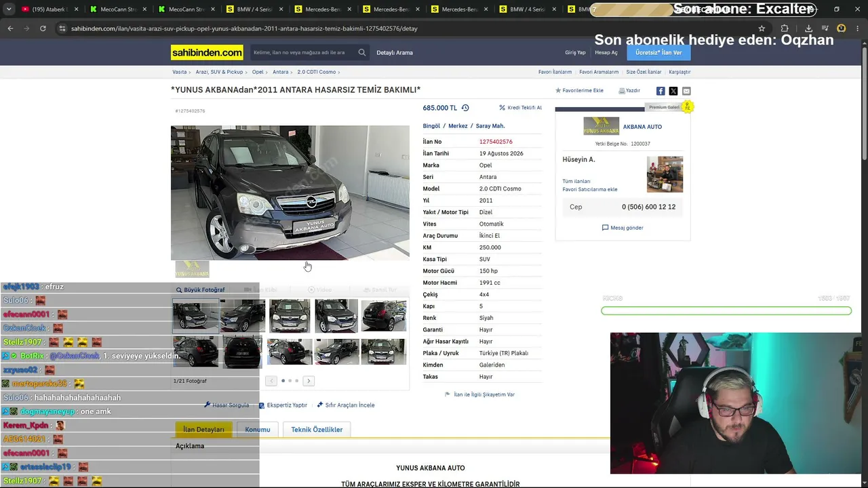Click Hasar Sorgula damage query link
The image size is (868, 488).
[x=226, y=405]
